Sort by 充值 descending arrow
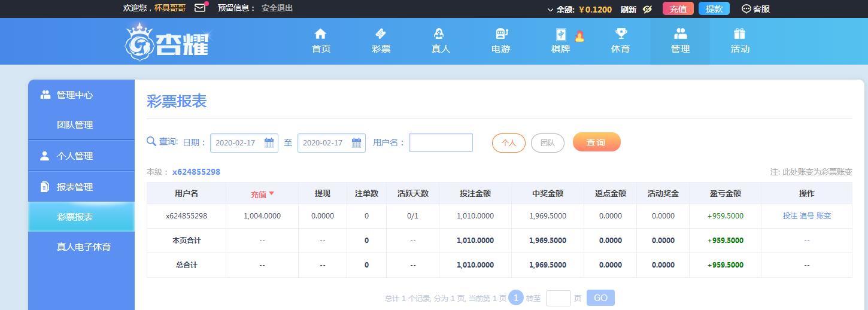The width and height of the screenshot is (868, 310). coord(271,193)
